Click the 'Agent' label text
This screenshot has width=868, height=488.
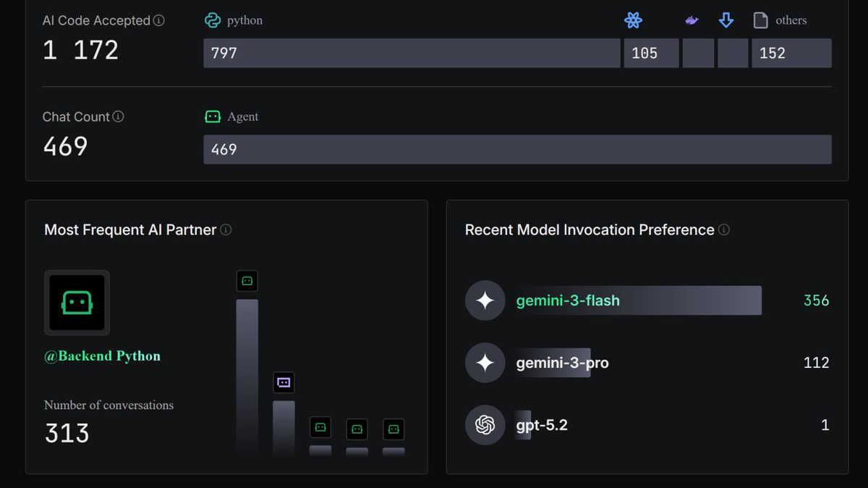[242, 117]
